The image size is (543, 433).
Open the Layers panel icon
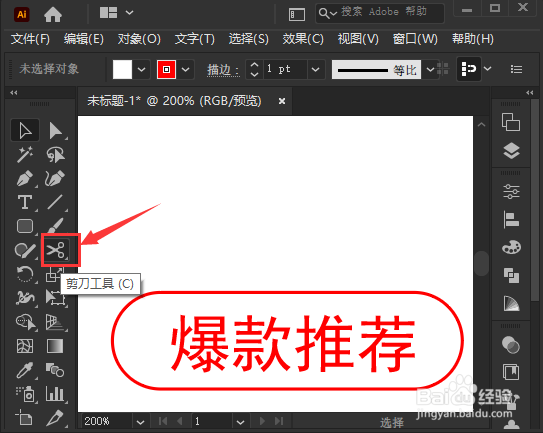click(x=511, y=151)
